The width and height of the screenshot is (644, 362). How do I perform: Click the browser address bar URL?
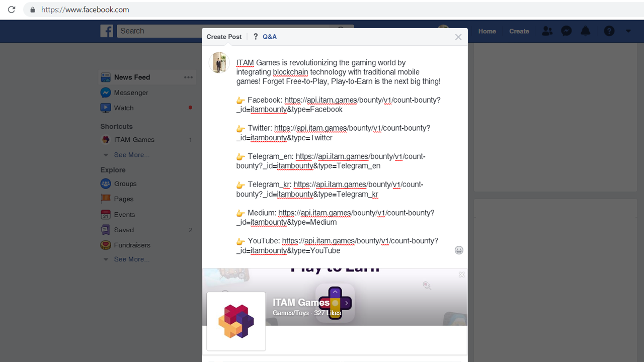pos(85,10)
